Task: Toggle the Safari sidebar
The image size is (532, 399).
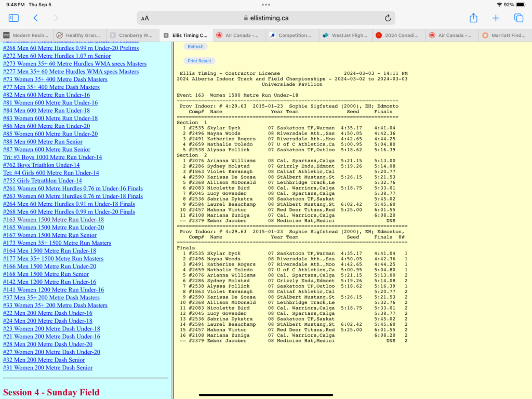Action: [14, 18]
